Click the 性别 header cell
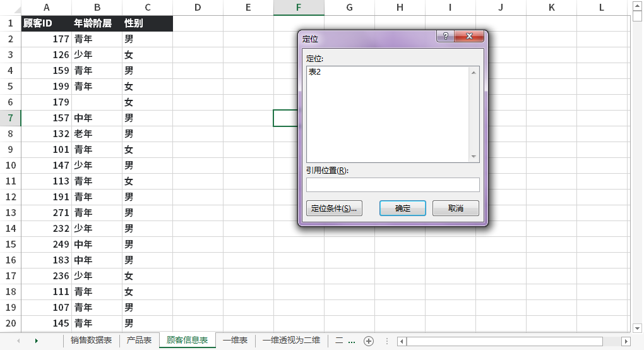Image resolution: width=644 pixels, height=350 pixels. pyautogui.click(x=148, y=23)
